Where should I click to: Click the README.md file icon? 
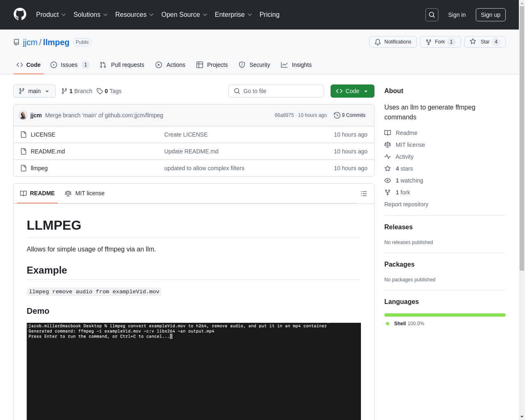tap(24, 151)
